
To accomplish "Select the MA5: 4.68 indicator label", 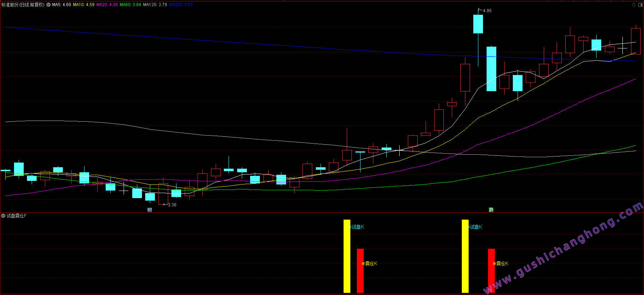I will tap(61, 5).
